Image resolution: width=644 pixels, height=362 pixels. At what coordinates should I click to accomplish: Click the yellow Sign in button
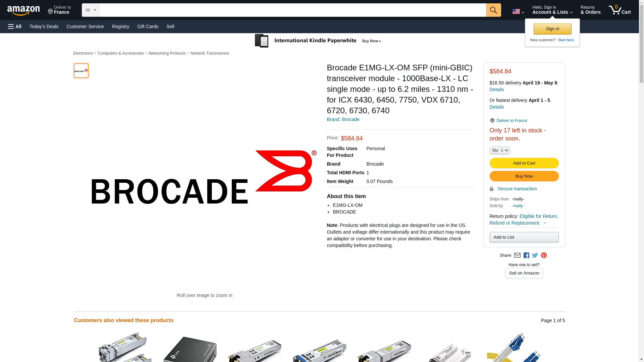point(552,29)
